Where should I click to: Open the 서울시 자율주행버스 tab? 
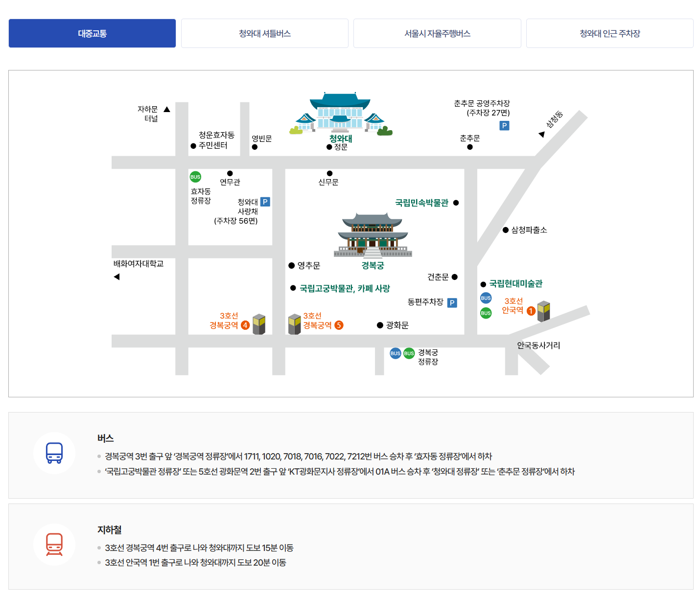(x=437, y=33)
